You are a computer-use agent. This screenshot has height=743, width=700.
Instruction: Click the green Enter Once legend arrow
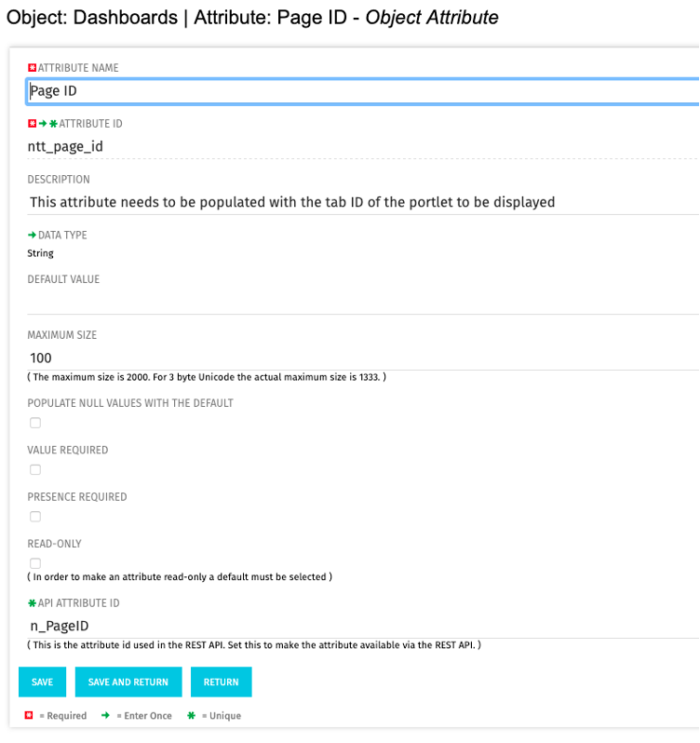(x=105, y=715)
